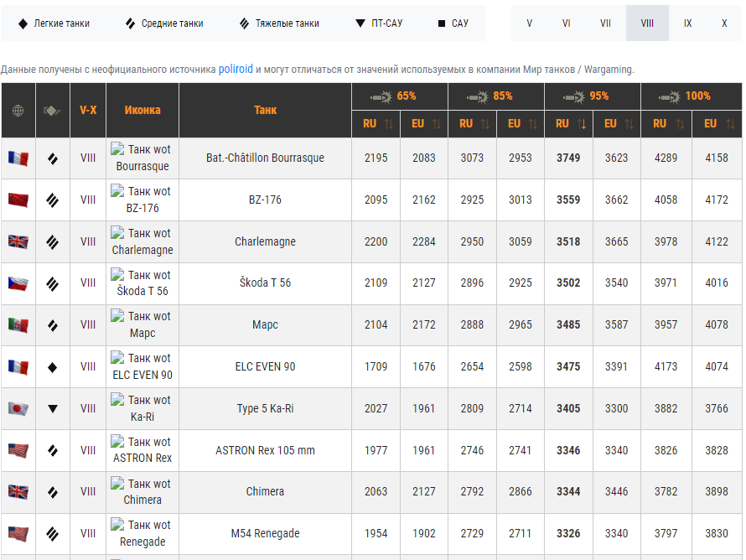The height and width of the screenshot is (560, 746).
Task: Sort by EU column under 85%
Action: (x=521, y=124)
